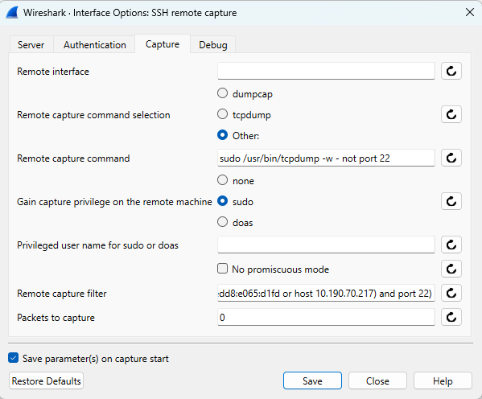Reset the No promiscuous mode checkbox

click(451, 269)
